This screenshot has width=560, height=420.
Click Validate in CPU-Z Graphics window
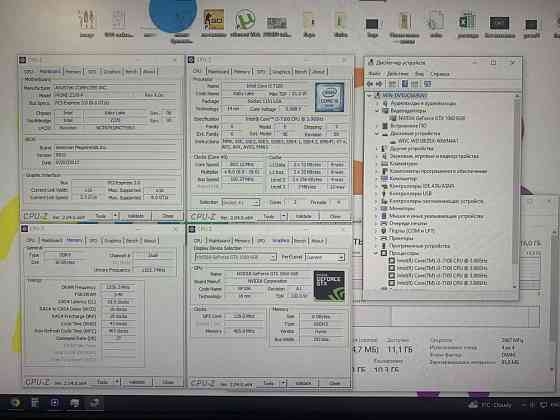(x=304, y=383)
